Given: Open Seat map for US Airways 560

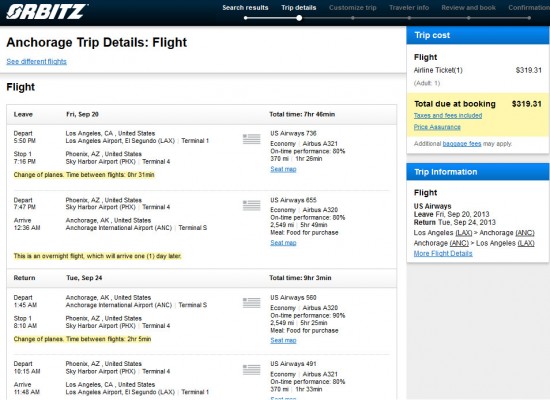Looking at the screenshot, I should click(x=283, y=340).
